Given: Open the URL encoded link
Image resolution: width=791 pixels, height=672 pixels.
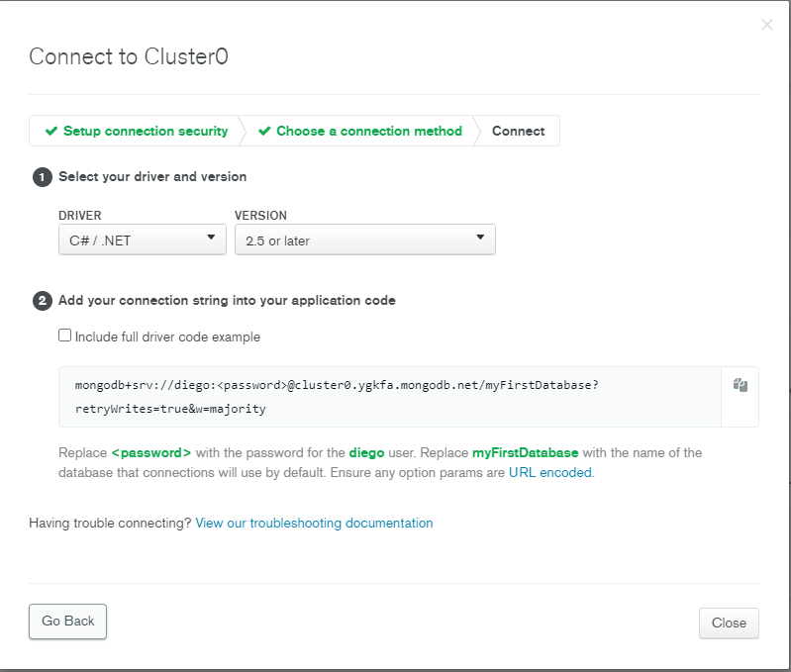Looking at the screenshot, I should pos(549,472).
